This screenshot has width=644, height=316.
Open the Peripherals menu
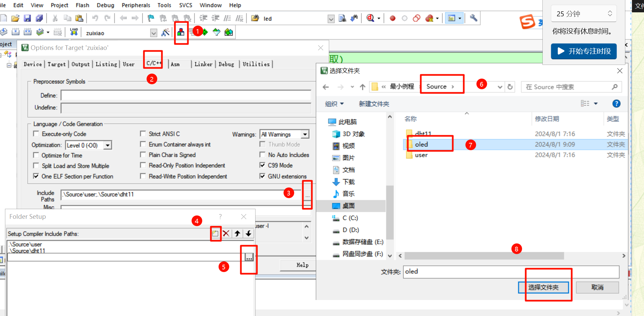[x=136, y=5]
